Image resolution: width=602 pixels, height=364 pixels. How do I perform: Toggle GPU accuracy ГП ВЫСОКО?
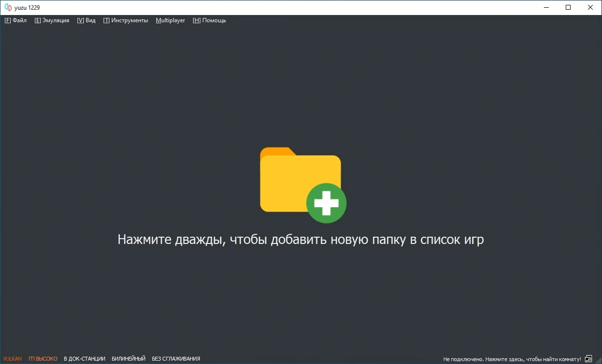point(43,359)
